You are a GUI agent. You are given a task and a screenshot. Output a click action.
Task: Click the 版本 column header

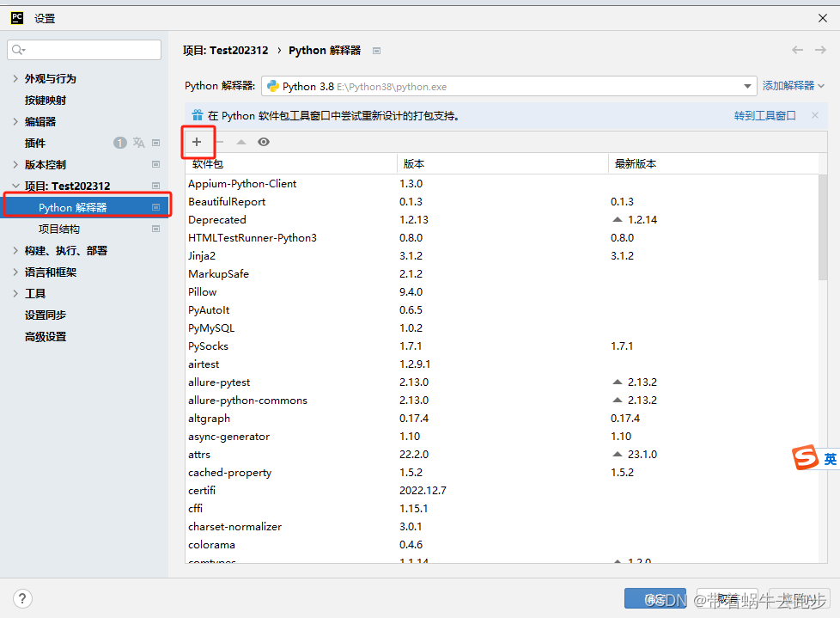[x=502, y=163]
